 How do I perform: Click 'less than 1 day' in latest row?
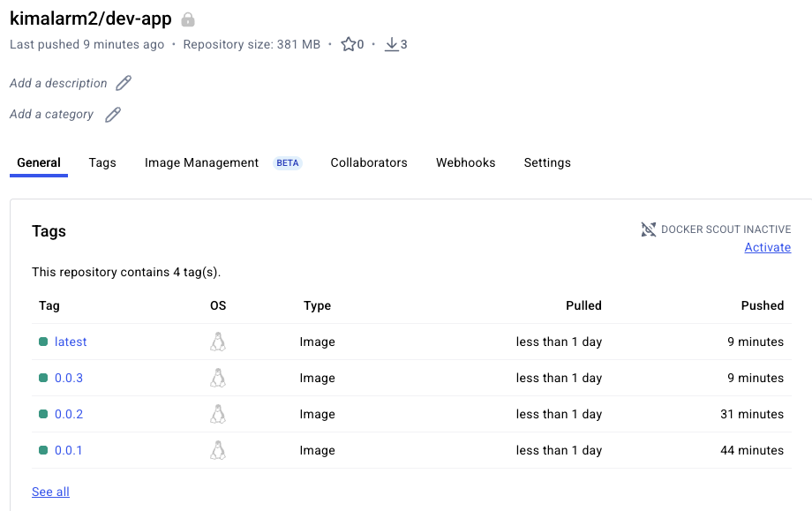click(559, 342)
